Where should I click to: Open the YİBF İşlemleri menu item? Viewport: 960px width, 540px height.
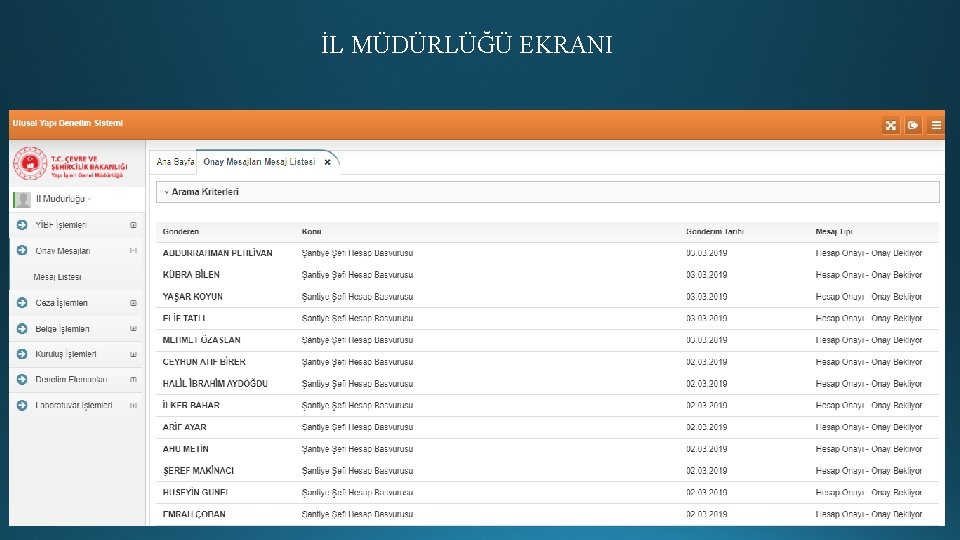tap(61, 225)
